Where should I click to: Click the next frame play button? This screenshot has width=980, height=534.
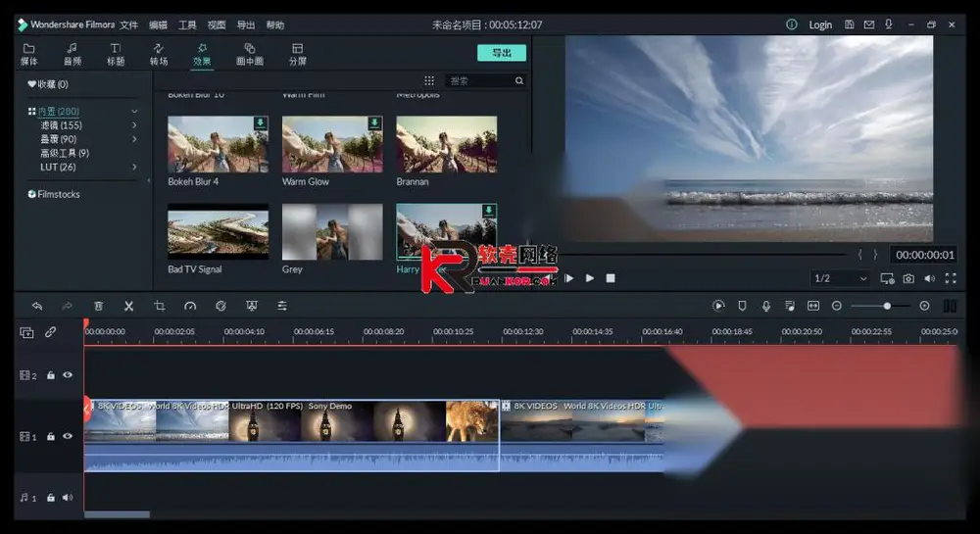568,278
